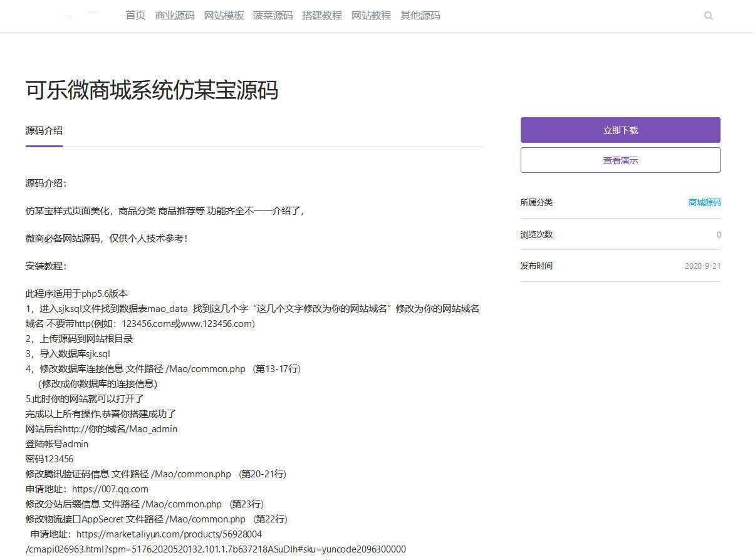The height and width of the screenshot is (560, 755).
Task: Click the purple 立即下载 download button
Action: pos(620,130)
